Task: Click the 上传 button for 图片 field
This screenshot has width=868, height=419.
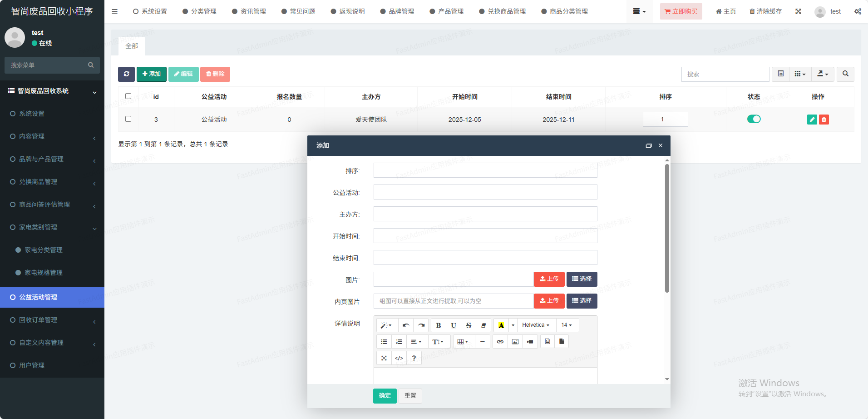Action: 549,279
